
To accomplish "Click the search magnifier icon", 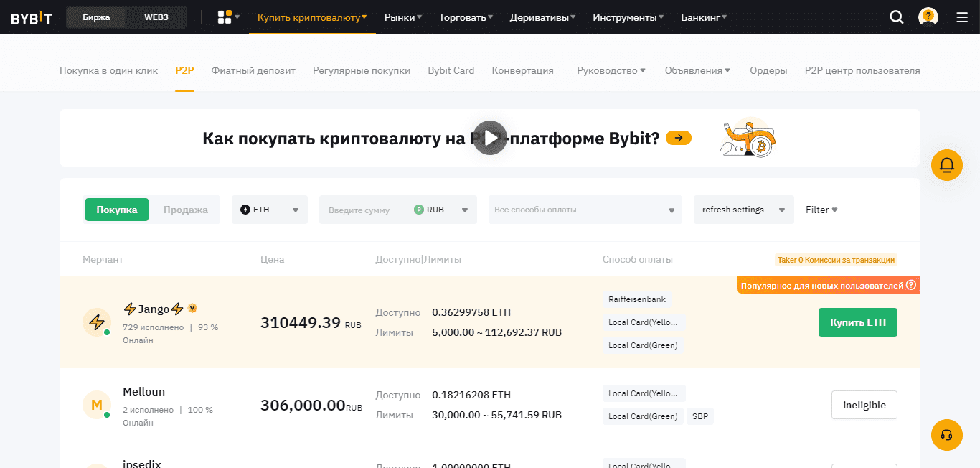I will click(x=896, y=17).
